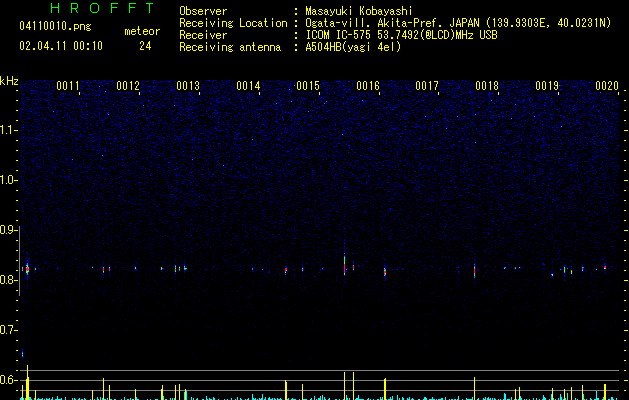Click the 0.6 kHz frequency axis label
629x400 pixels.
point(8,380)
